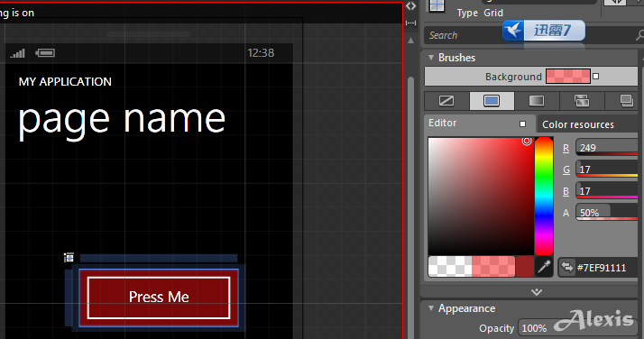Click the alpha field showing 50%
The height and width of the screenshot is (339, 644).
[607, 212]
